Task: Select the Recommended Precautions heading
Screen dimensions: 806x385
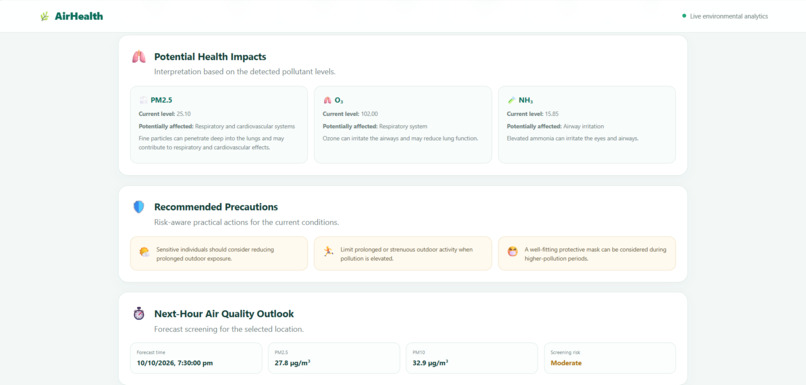Action: pos(216,207)
